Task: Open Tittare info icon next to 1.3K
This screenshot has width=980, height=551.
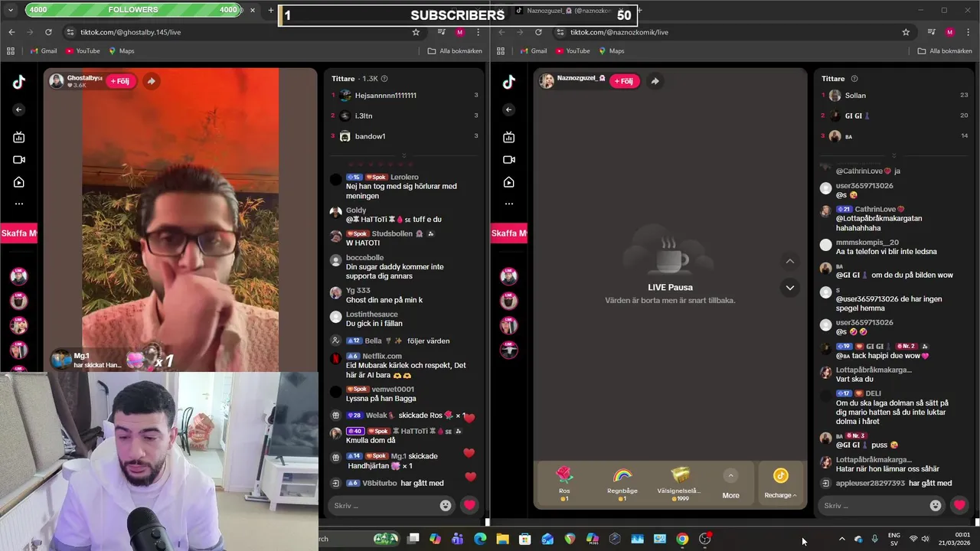Action: coord(384,79)
